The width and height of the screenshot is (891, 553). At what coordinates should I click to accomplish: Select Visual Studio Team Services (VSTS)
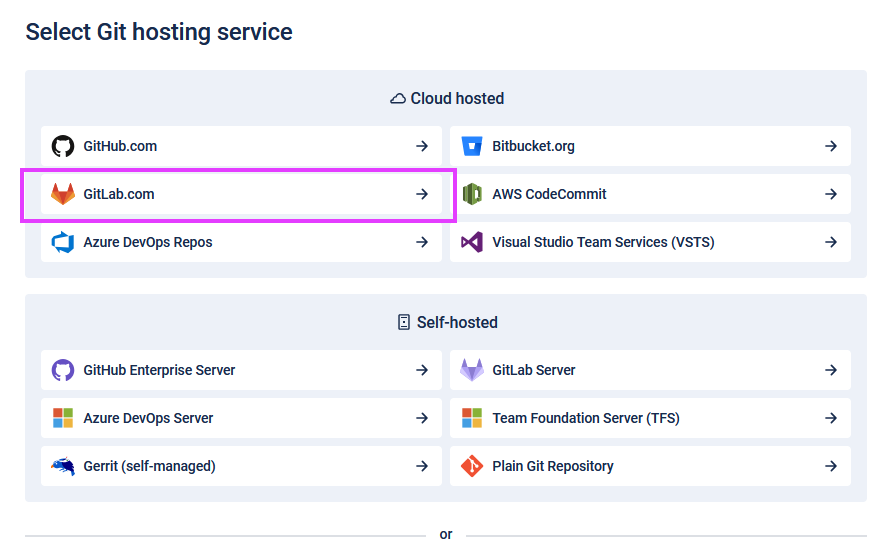tap(650, 242)
